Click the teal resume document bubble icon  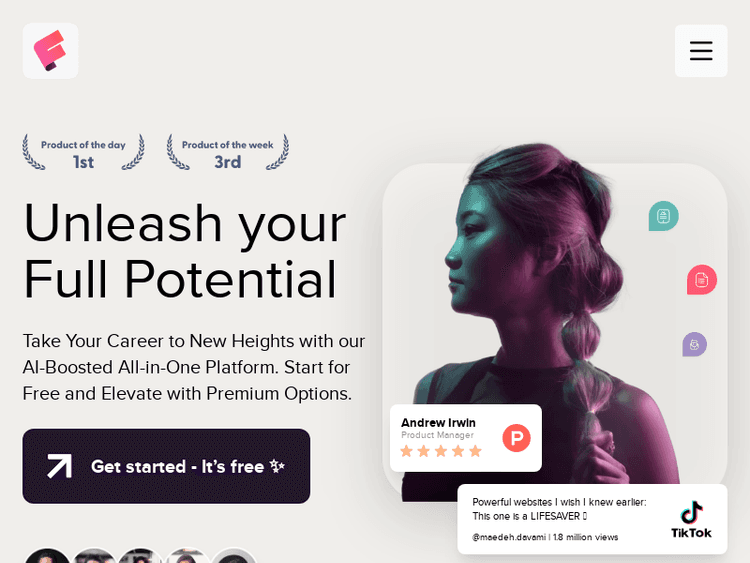click(x=663, y=216)
